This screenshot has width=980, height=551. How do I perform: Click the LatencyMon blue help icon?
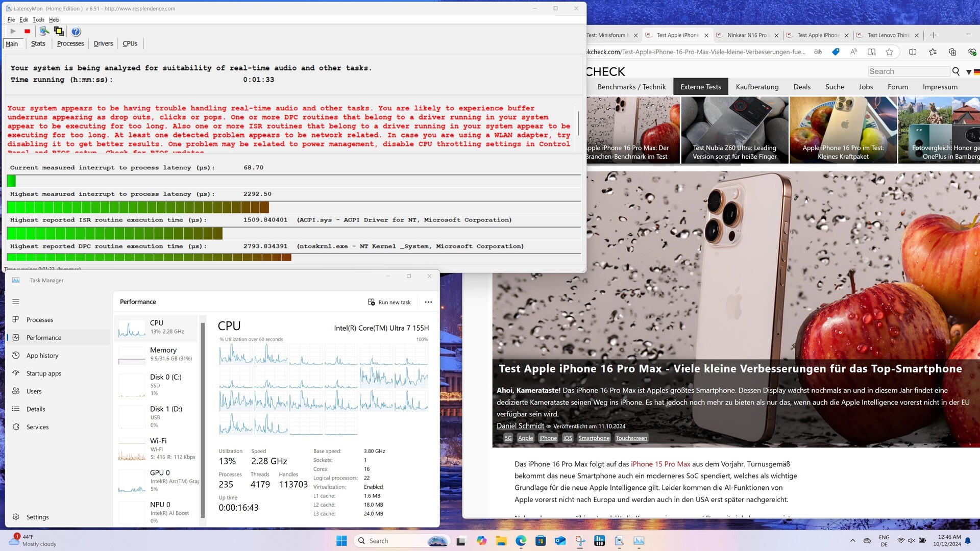coord(76,32)
